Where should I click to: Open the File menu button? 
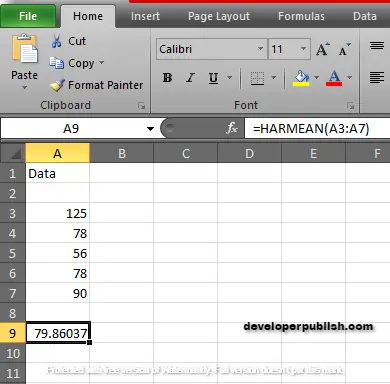tap(28, 16)
